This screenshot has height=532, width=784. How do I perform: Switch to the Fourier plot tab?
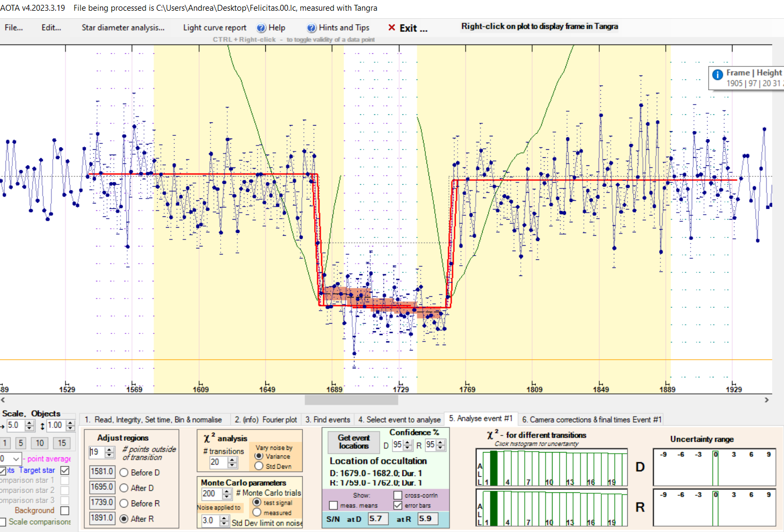coord(266,420)
